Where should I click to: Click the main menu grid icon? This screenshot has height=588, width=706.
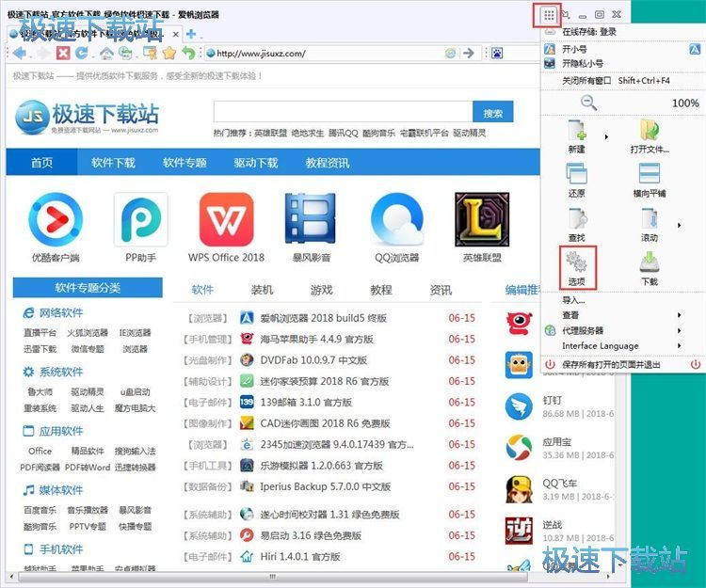click(x=548, y=15)
